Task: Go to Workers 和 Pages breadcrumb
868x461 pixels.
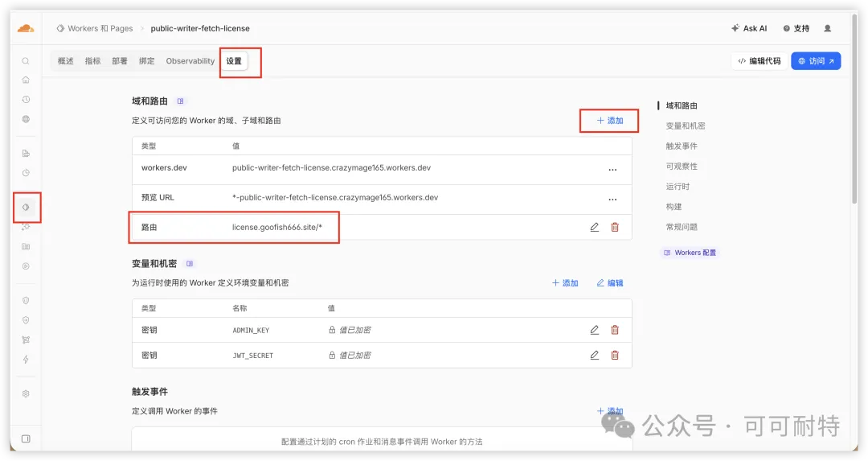Action: click(x=95, y=28)
